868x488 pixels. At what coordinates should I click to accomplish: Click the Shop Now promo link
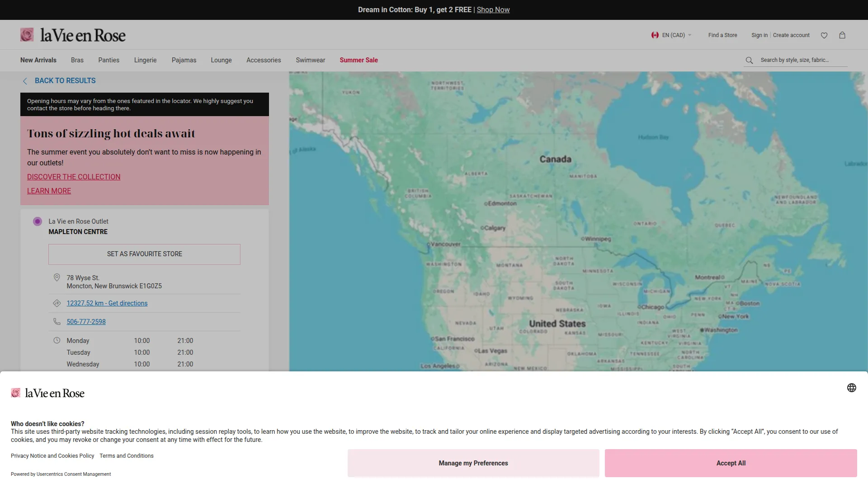point(493,10)
